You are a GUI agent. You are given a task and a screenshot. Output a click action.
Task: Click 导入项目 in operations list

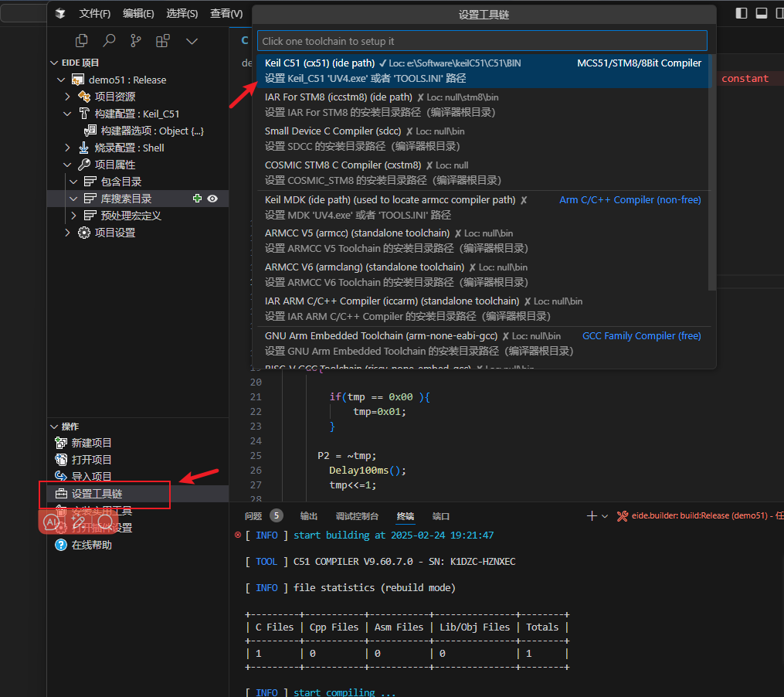(x=91, y=477)
